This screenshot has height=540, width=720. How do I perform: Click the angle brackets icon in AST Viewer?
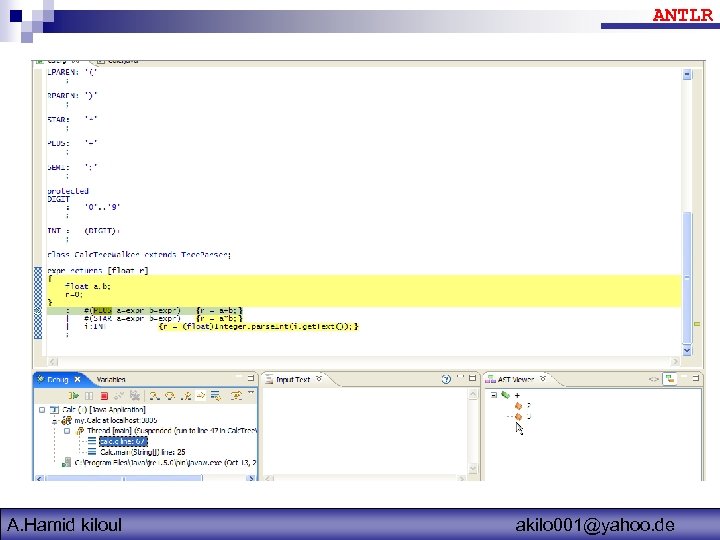(653, 379)
